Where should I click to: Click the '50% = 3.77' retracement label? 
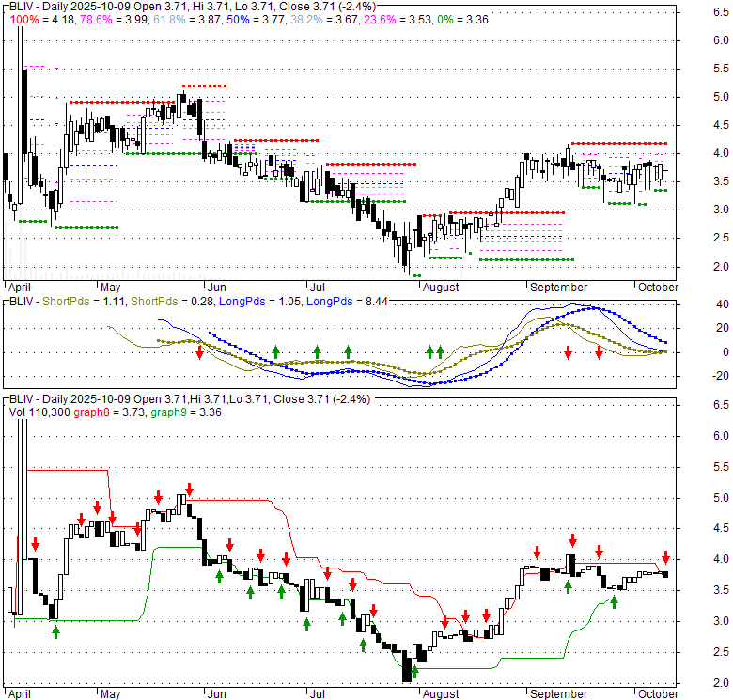(x=257, y=20)
